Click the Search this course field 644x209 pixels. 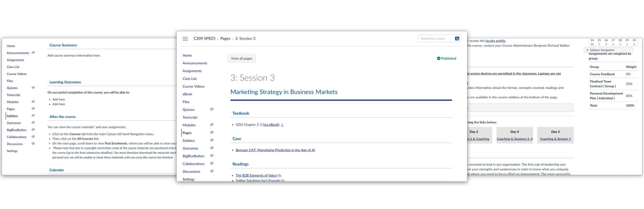click(x=436, y=38)
